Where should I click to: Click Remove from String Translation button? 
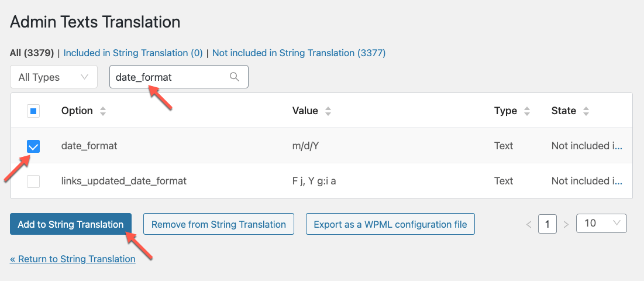219,224
